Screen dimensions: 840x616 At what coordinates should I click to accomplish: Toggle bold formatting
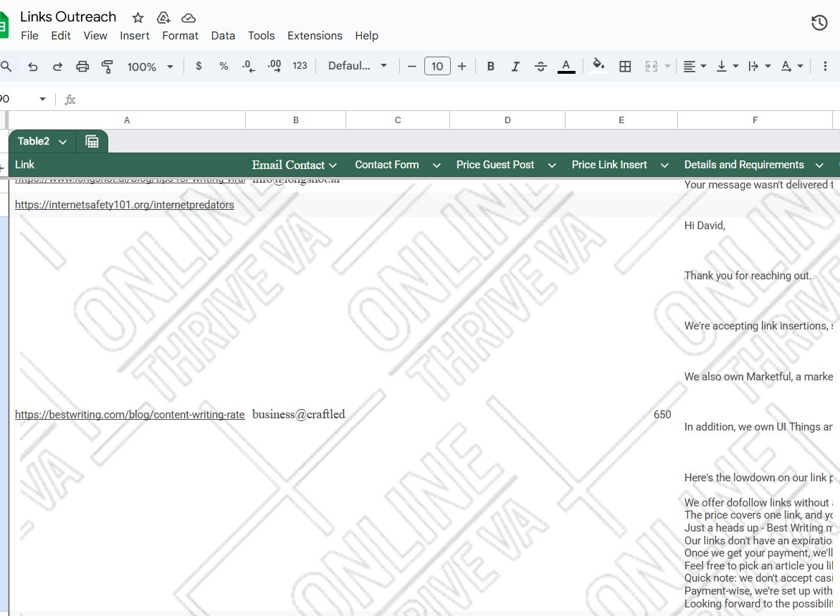point(490,65)
